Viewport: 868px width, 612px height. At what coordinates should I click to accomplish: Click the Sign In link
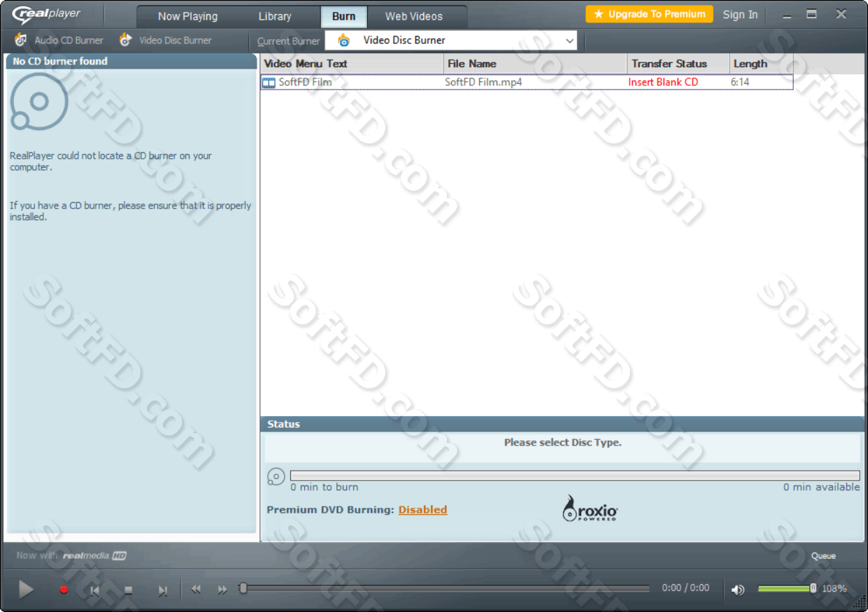pos(740,15)
